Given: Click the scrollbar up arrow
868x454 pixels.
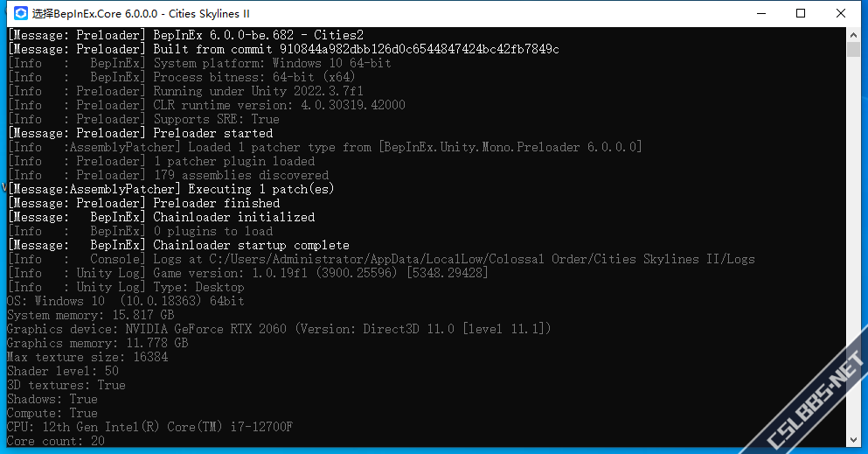Looking at the screenshot, I should click(854, 33).
